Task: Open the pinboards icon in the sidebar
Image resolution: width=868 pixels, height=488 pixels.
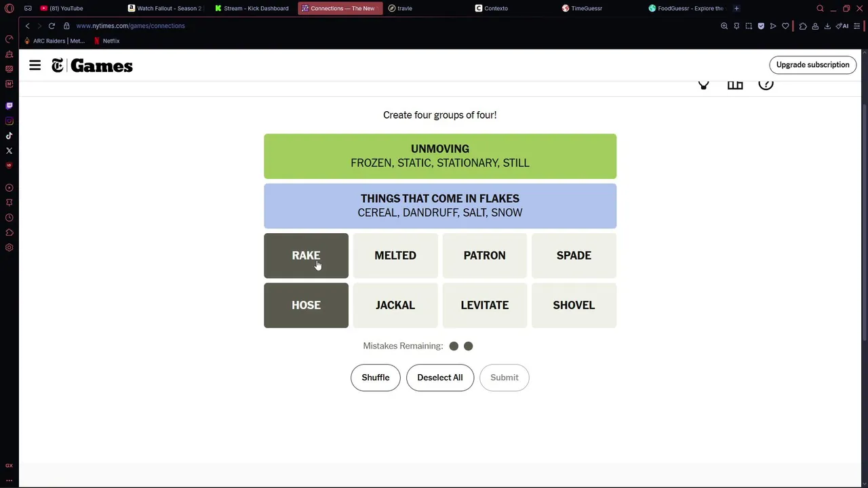Action: (x=9, y=203)
